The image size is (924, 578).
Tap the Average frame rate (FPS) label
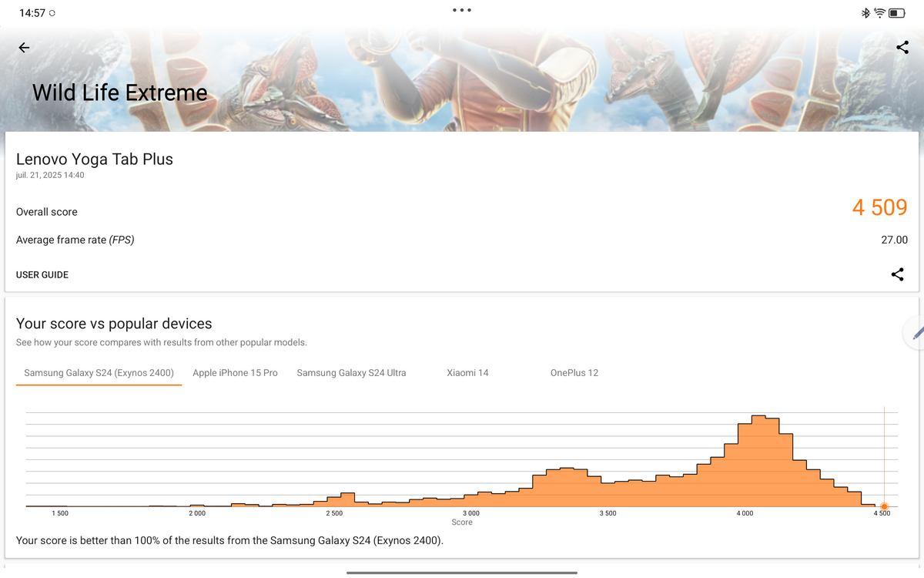tap(75, 240)
